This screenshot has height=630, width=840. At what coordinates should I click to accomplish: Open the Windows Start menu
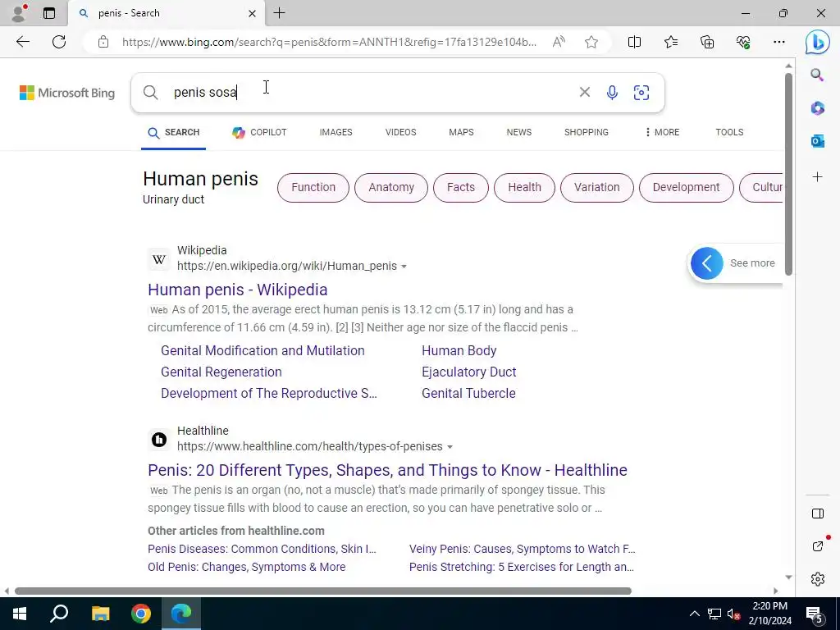(x=20, y=614)
